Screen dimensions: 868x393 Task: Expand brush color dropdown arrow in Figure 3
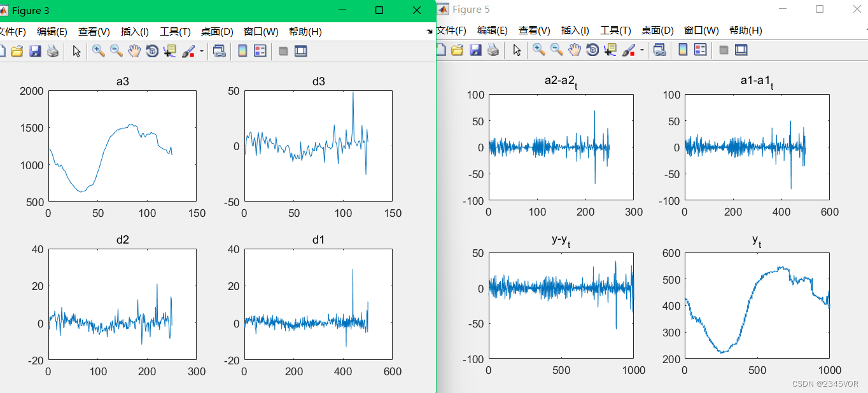[x=202, y=52]
